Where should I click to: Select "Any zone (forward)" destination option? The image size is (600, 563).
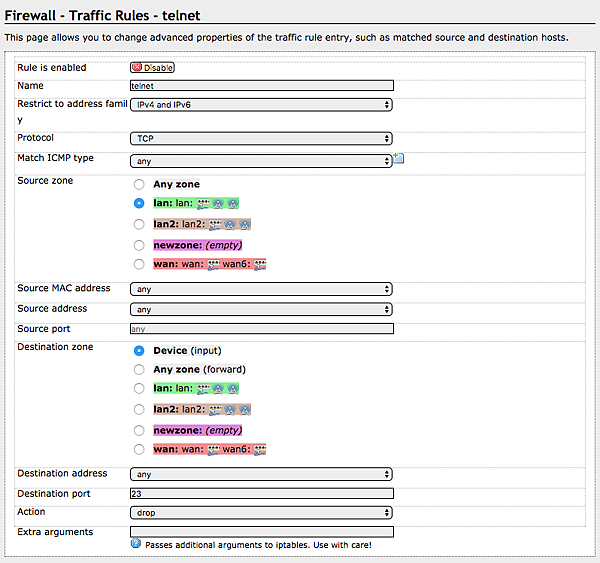[138, 370]
